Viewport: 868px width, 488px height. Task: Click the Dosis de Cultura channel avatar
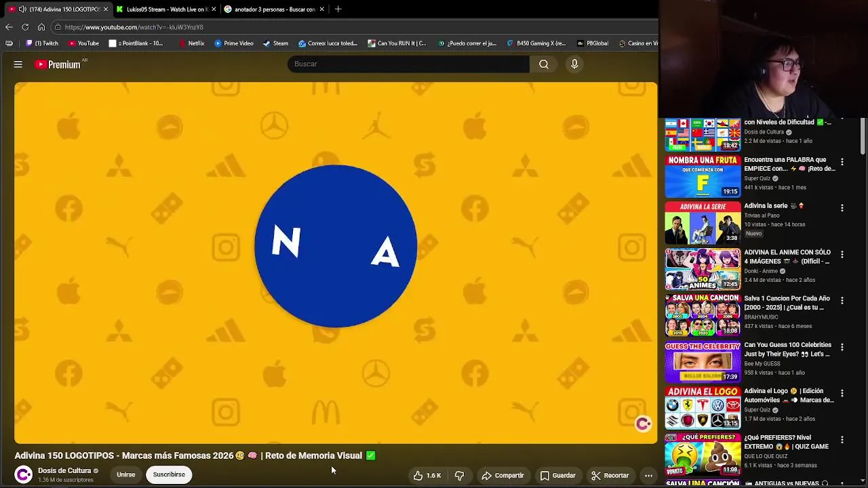(x=24, y=474)
